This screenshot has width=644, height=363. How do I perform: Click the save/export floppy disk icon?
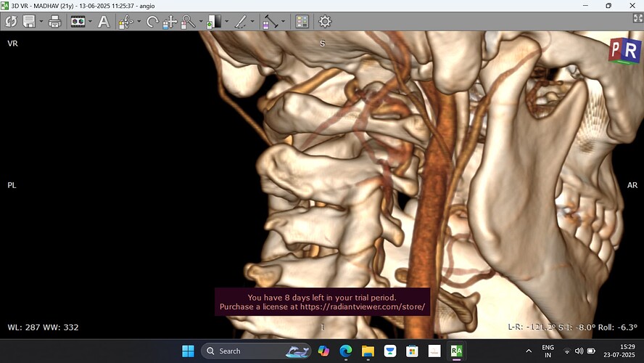click(29, 21)
